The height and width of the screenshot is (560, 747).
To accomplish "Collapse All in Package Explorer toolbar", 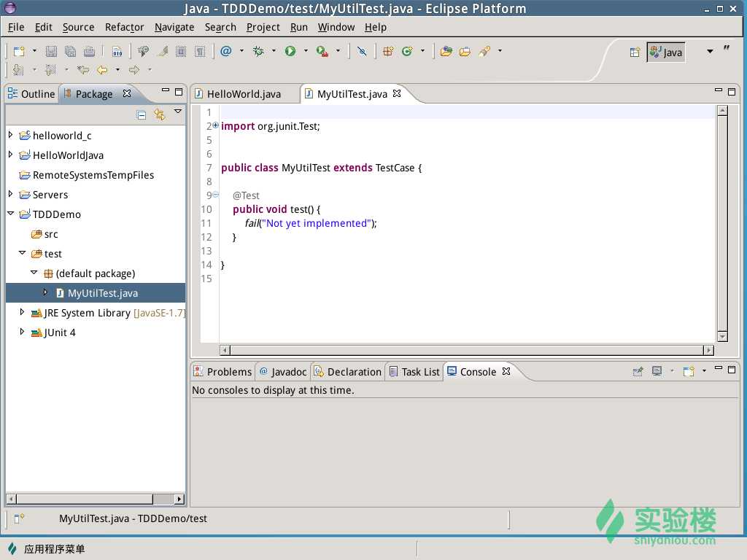I will tap(141, 114).
